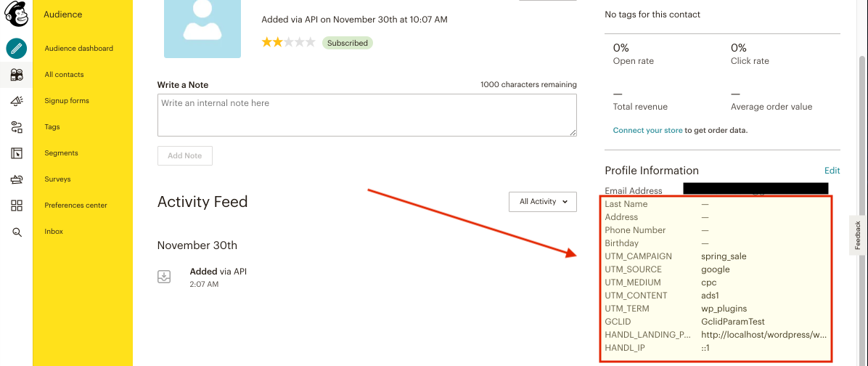Open Signup forms in the sidebar

[x=67, y=101]
